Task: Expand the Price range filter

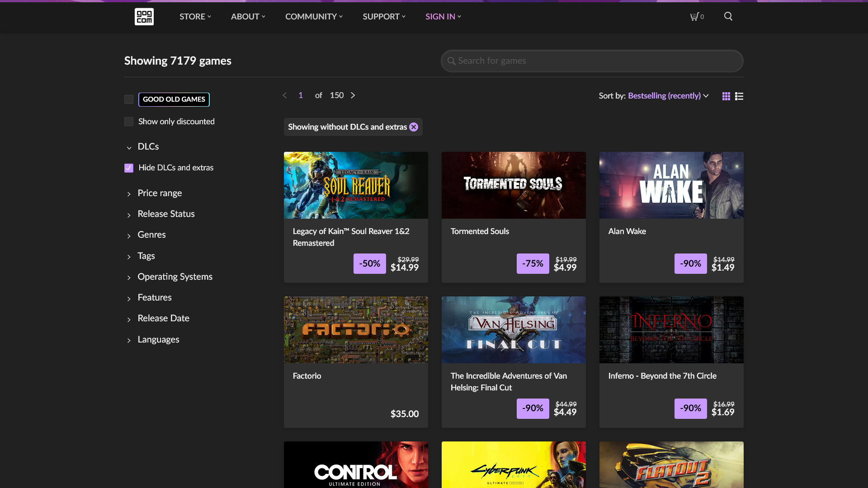Action: click(160, 193)
